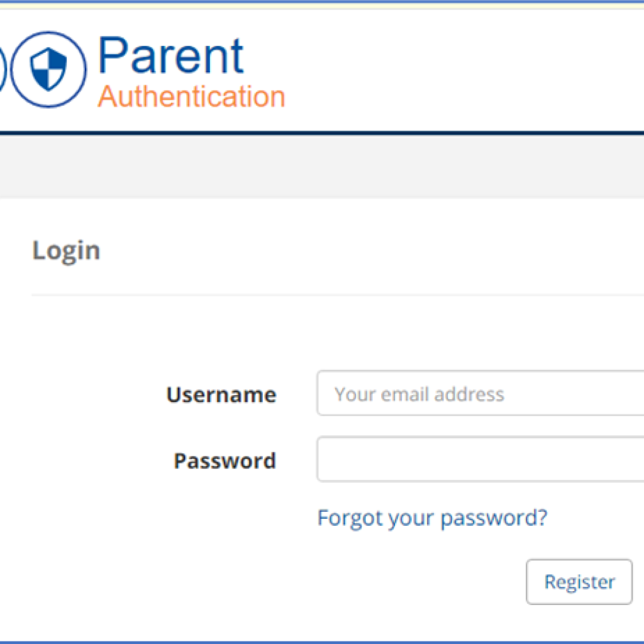Click the "Password" field label
Image resolution: width=644 pixels, height=644 pixels.
[225, 461]
